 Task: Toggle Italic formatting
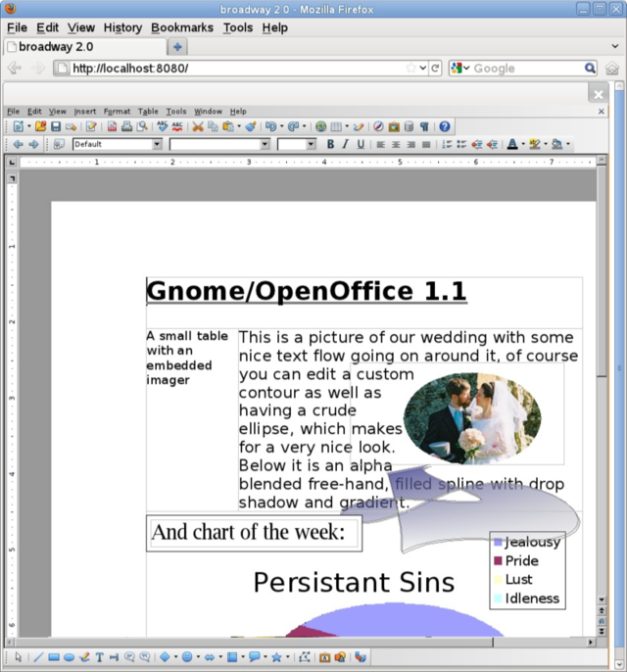coord(345,144)
